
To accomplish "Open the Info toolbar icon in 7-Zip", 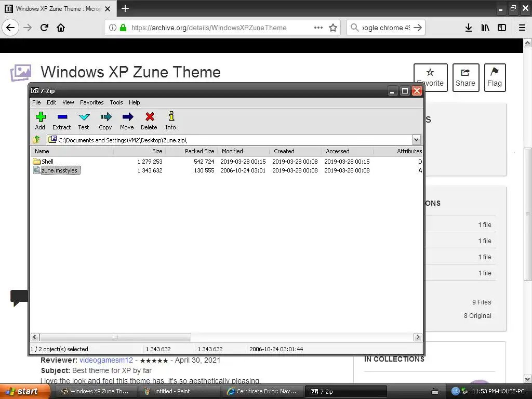I will tap(170, 121).
